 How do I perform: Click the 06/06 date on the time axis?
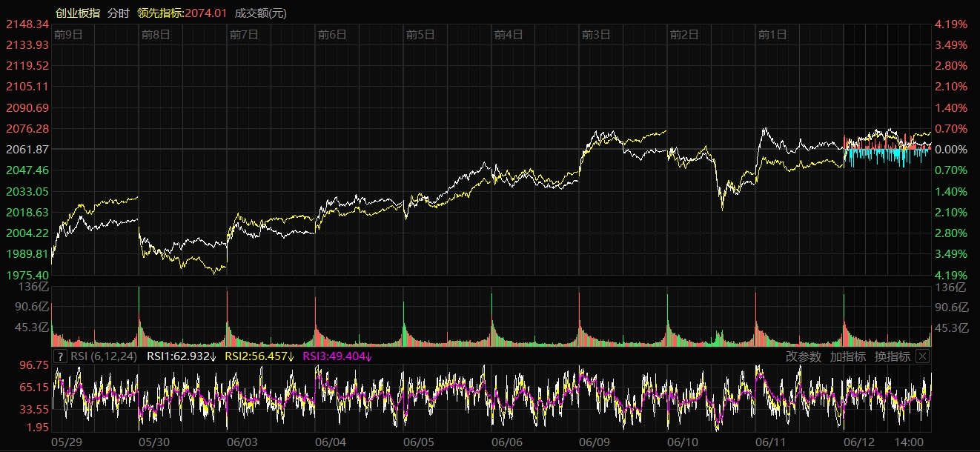(x=507, y=442)
